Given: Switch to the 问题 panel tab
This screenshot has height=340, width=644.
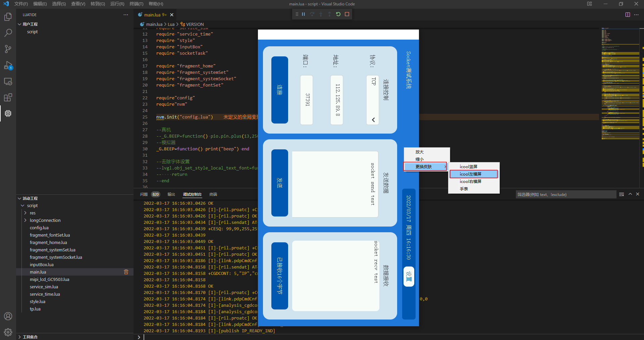Looking at the screenshot, I should [x=144, y=194].
